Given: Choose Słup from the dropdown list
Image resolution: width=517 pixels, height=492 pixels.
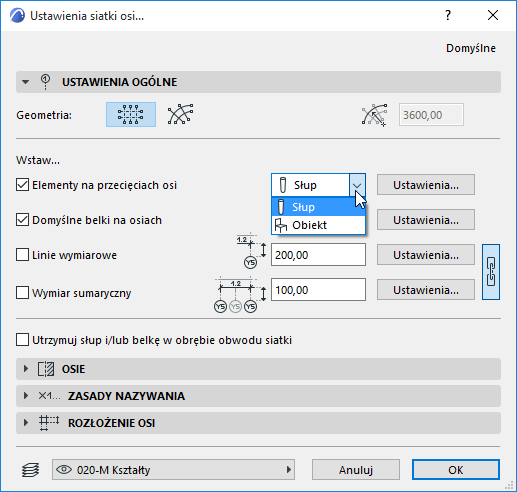Looking at the screenshot, I should [x=319, y=207].
